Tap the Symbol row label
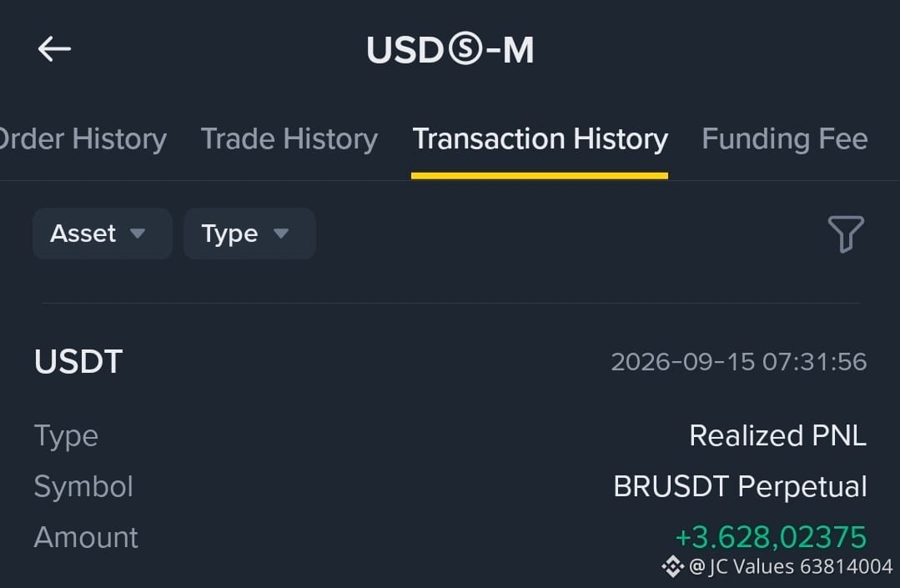This screenshot has height=588, width=900. (x=83, y=487)
